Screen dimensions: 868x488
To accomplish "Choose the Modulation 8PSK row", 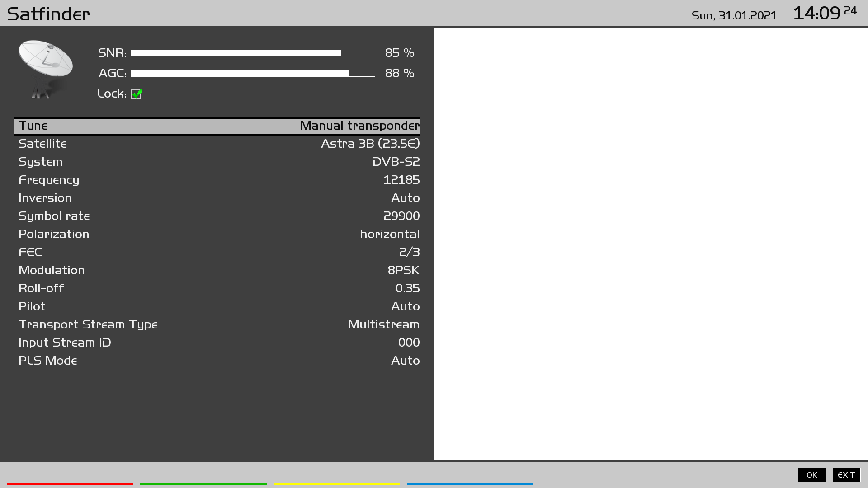I will [x=217, y=270].
